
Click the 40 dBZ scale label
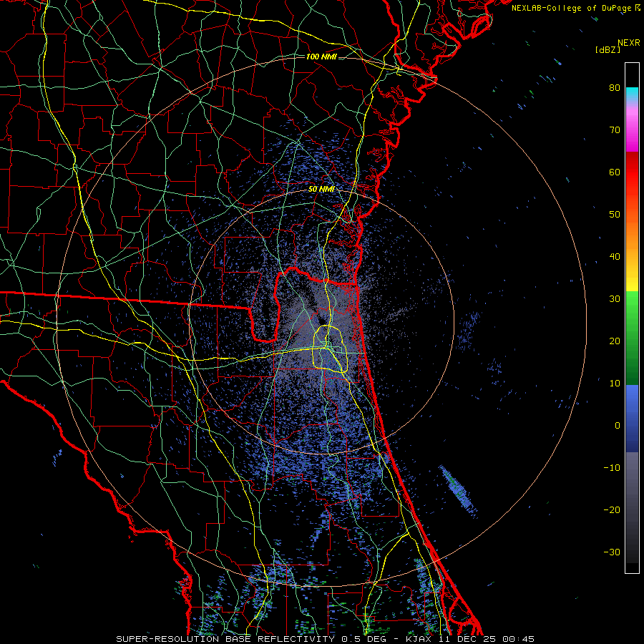point(615,257)
